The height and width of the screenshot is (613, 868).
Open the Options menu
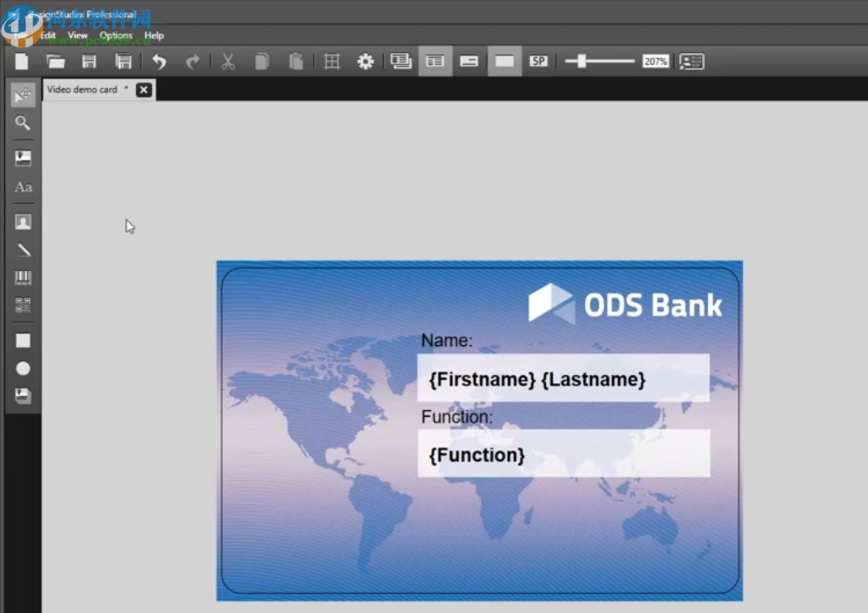coord(116,36)
